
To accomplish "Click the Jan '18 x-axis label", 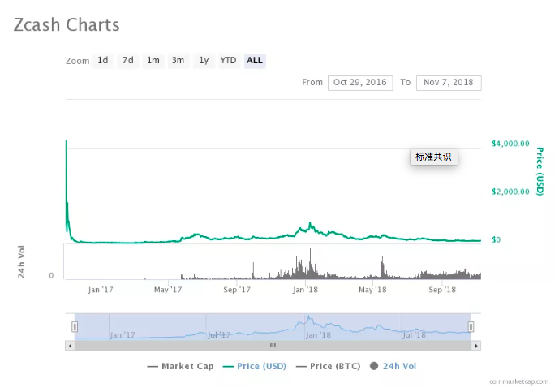I will click(305, 290).
